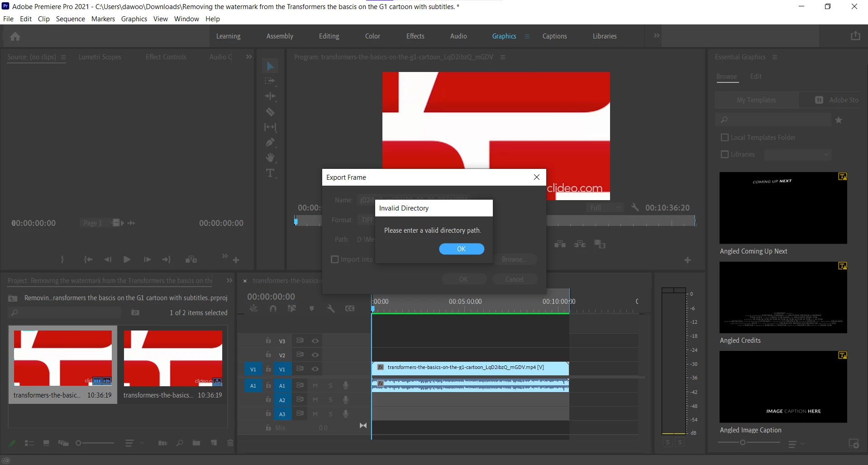
Task: Open Program Monitor settings wrench
Action: coord(635,207)
